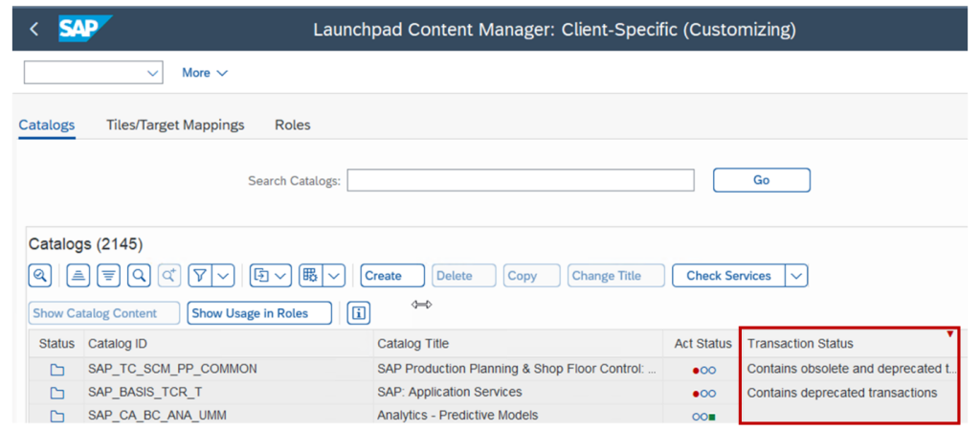Viewport: 980px width, 431px height.
Task: Switch to the Catalogs tab
Action: [47, 125]
